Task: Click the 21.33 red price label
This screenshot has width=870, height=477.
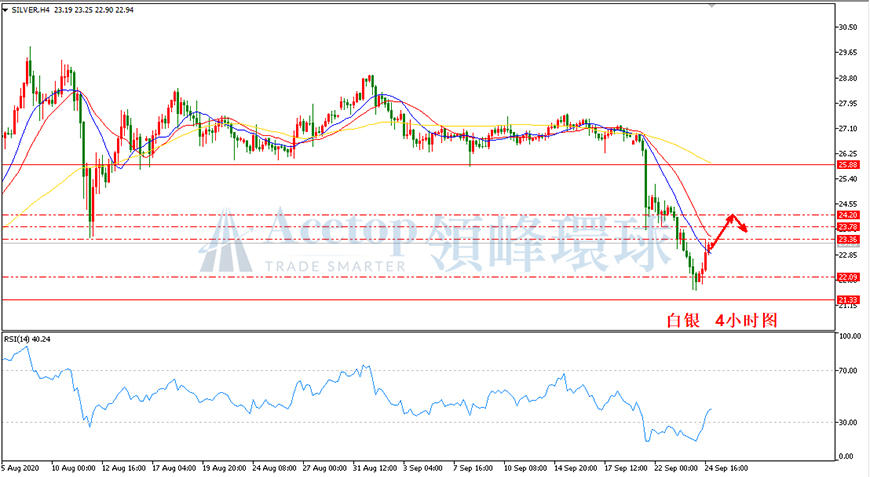Action: (848, 300)
